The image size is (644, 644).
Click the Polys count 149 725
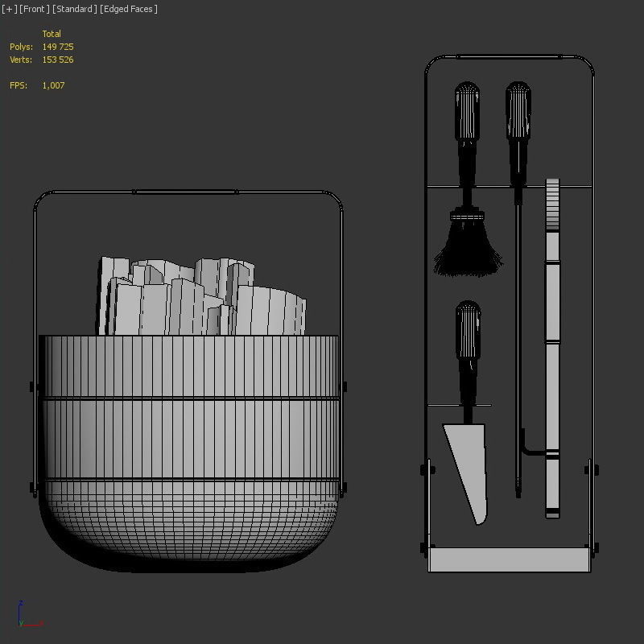58,47
